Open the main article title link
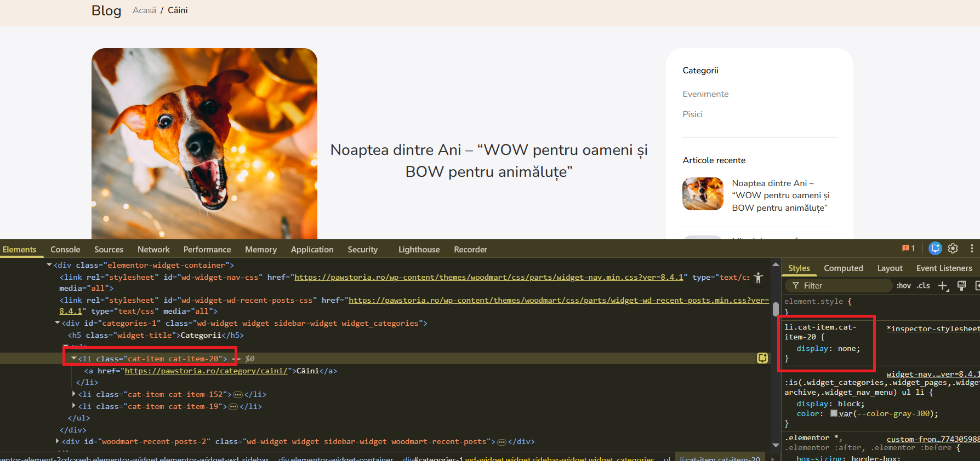Image resolution: width=980 pixels, height=461 pixels. coord(489,161)
